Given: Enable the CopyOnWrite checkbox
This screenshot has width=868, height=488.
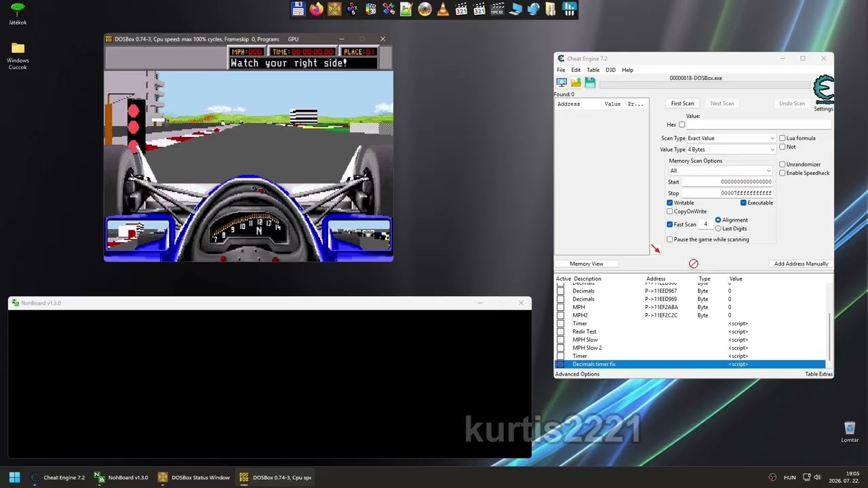Looking at the screenshot, I should pyautogui.click(x=670, y=211).
